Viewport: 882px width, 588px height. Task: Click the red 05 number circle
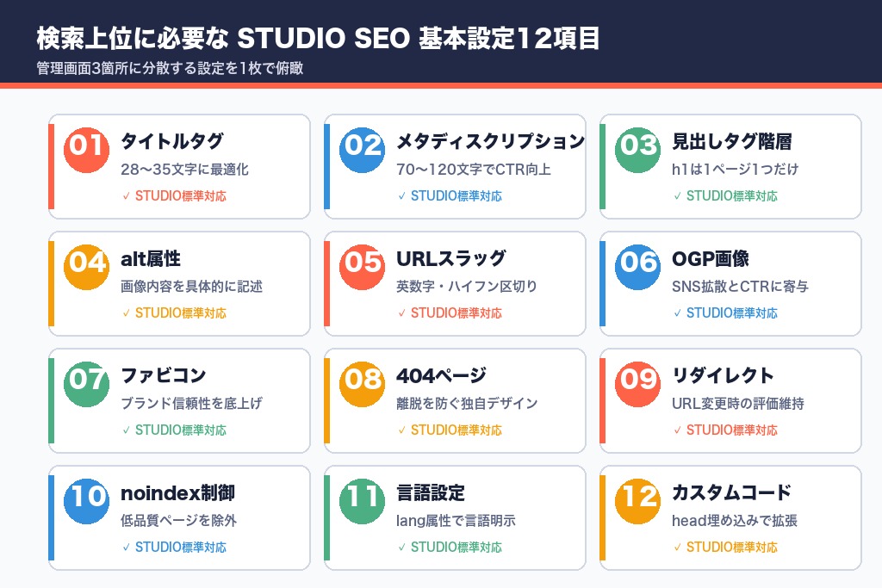pyautogui.click(x=363, y=267)
